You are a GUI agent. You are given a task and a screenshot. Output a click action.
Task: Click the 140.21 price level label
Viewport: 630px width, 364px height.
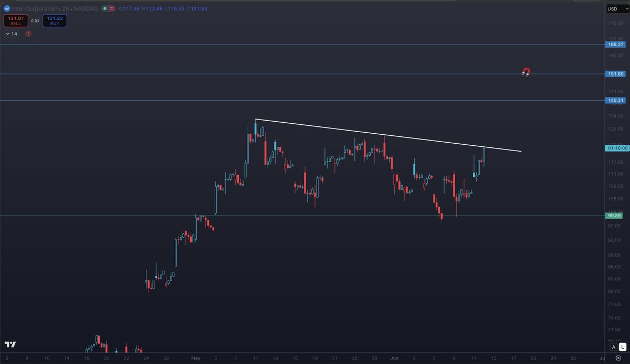(615, 100)
